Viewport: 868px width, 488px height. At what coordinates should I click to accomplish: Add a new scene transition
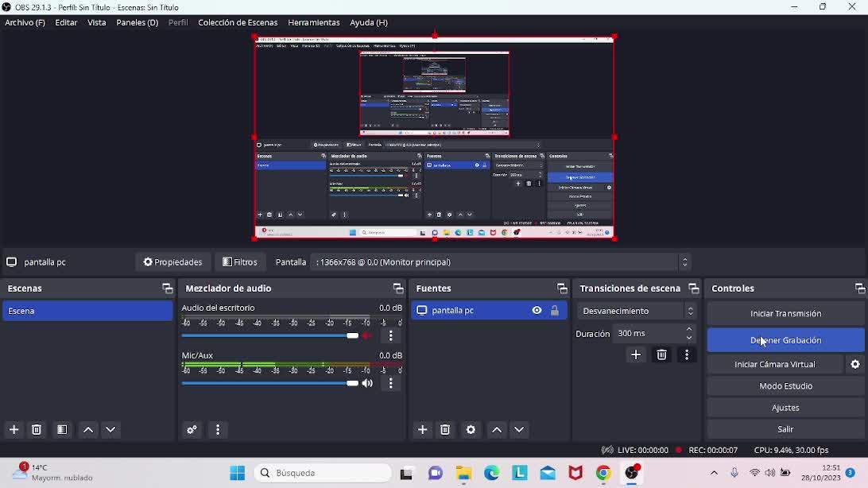(636, 354)
